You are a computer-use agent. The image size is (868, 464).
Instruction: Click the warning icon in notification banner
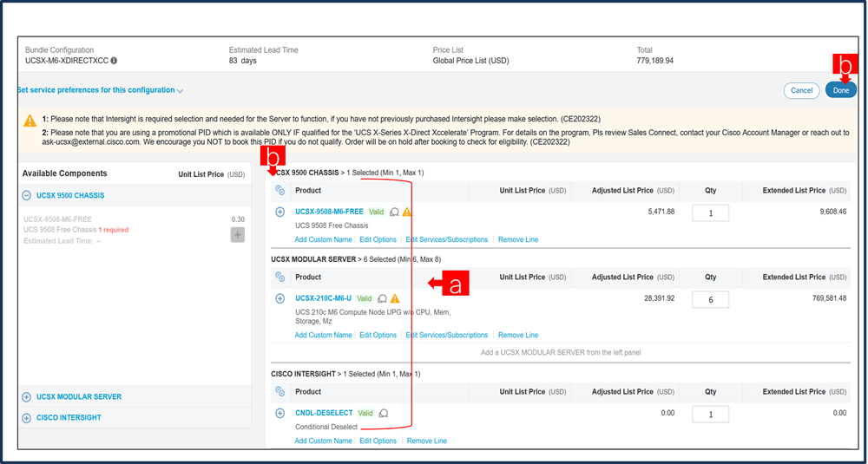coord(30,121)
